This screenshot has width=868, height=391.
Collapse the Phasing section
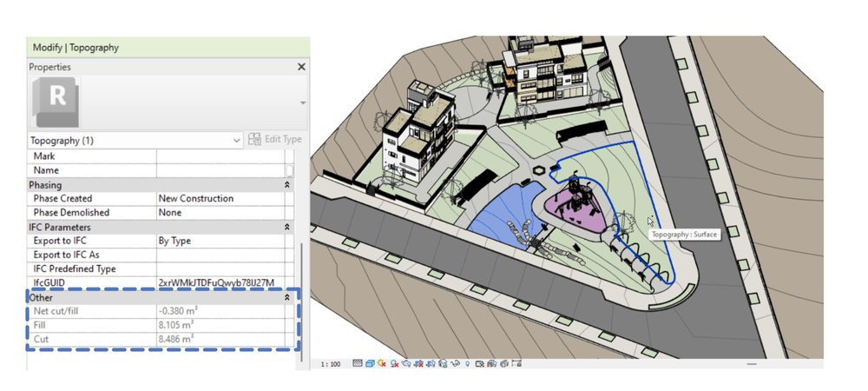point(286,185)
